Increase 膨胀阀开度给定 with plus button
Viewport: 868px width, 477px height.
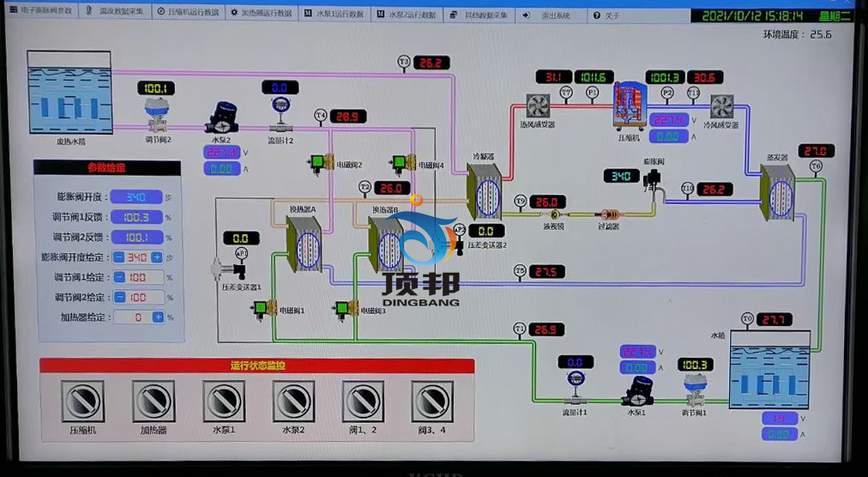click(157, 257)
